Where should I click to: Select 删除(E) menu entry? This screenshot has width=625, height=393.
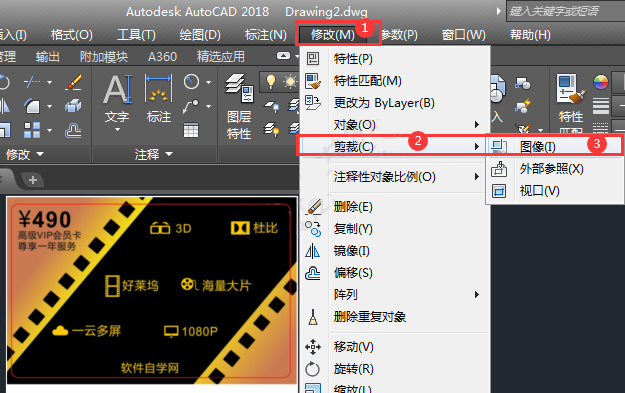click(395, 206)
